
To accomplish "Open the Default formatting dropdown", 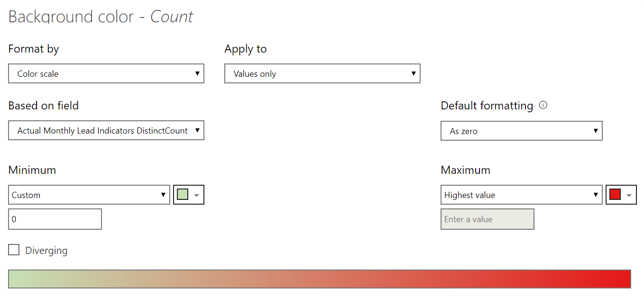I will pos(522,131).
